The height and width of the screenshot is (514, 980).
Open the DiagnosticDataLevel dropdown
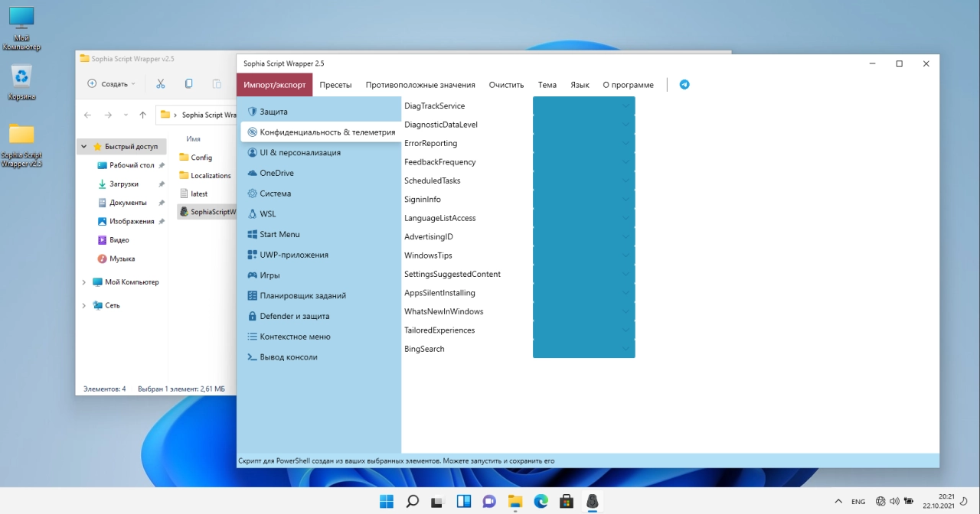point(584,125)
